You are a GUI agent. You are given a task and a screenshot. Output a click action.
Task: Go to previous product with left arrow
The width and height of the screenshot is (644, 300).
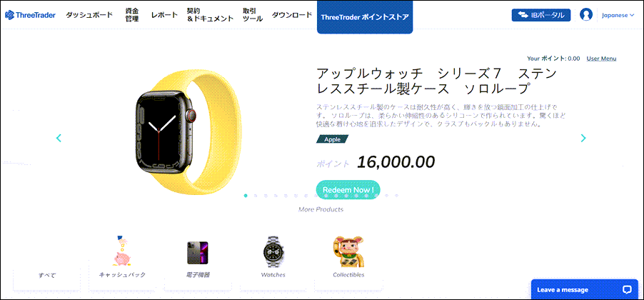click(59, 138)
